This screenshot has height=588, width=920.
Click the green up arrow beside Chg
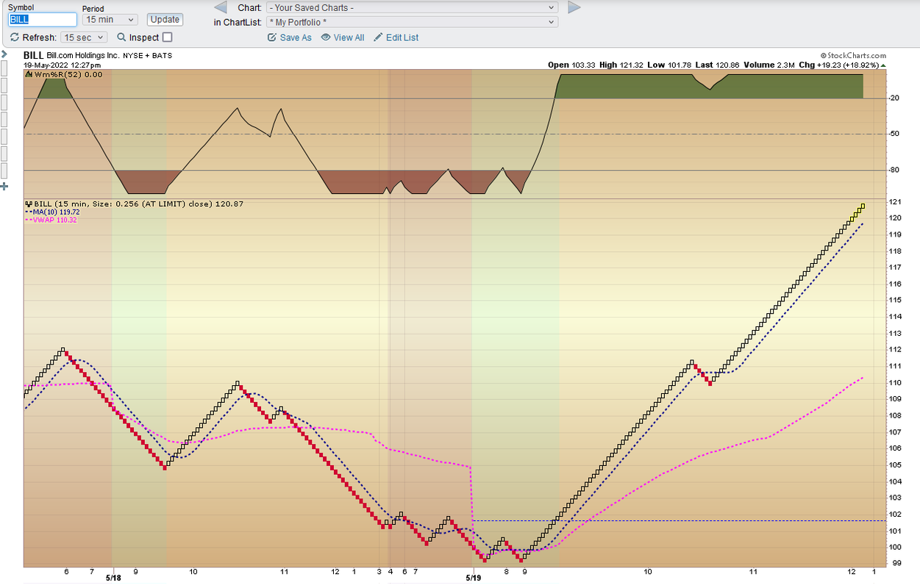point(884,65)
